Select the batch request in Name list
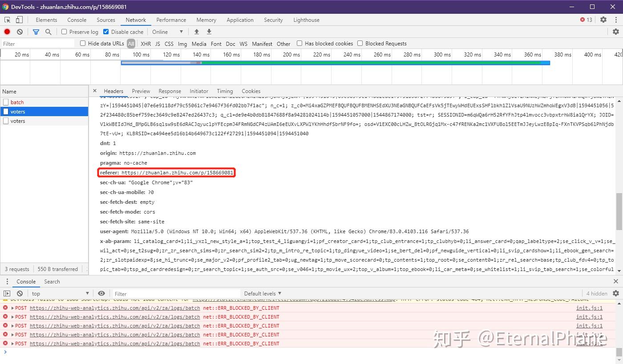 tap(17, 102)
